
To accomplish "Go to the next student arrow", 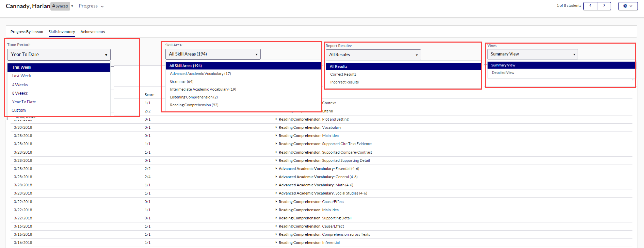I will click(x=604, y=6).
